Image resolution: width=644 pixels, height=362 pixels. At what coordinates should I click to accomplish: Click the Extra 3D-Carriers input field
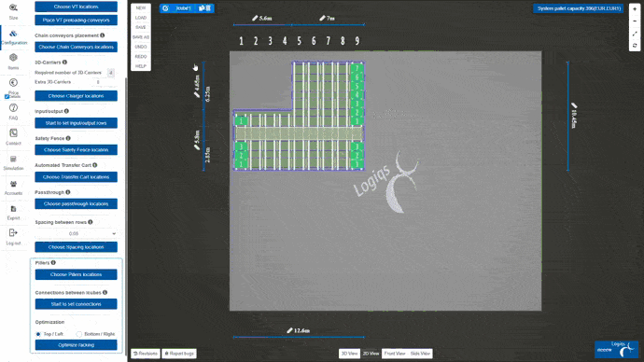coord(99,82)
